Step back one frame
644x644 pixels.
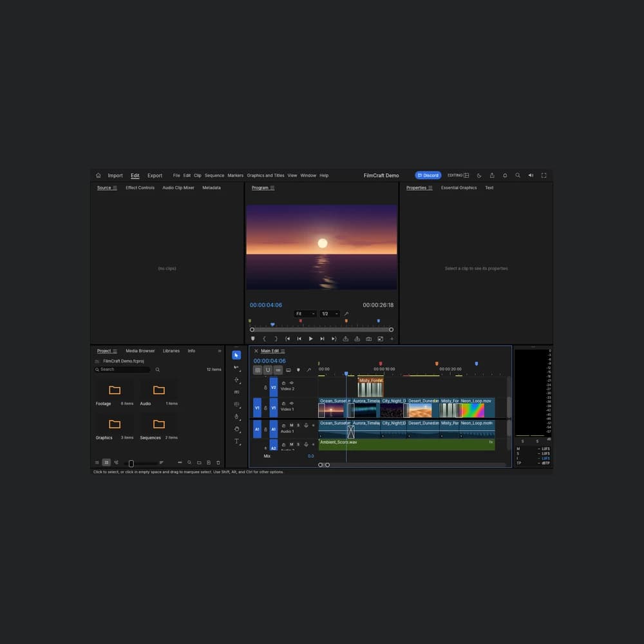point(299,339)
